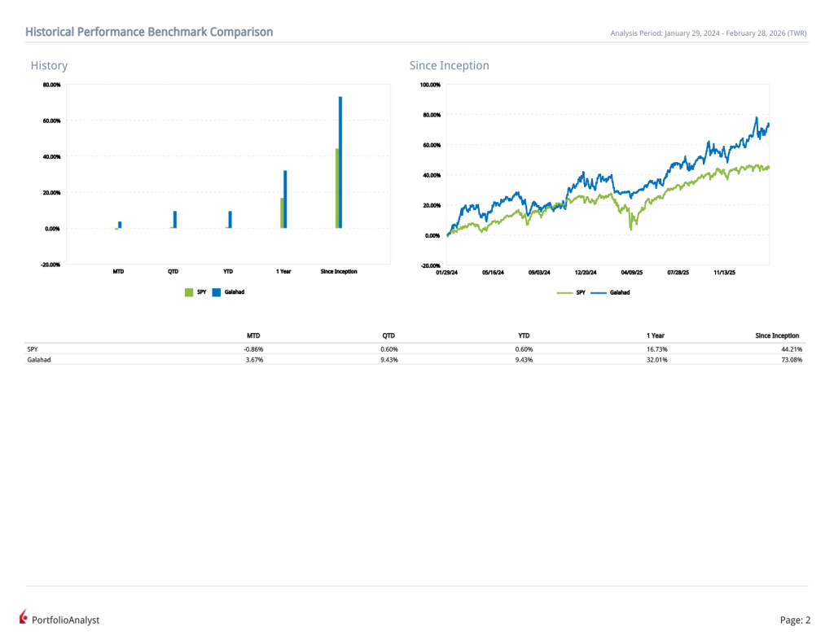Click the Galahad MTD value 3.67%
This screenshot has height=644, width=834.
pyautogui.click(x=255, y=360)
